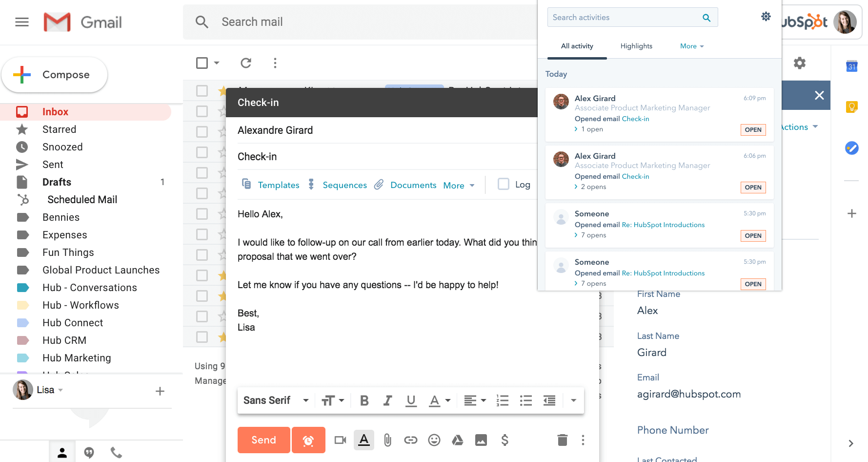Image resolution: width=868 pixels, height=462 pixels.
Task: Insert a video using the camera icon
Action: [x=340, y=440]
